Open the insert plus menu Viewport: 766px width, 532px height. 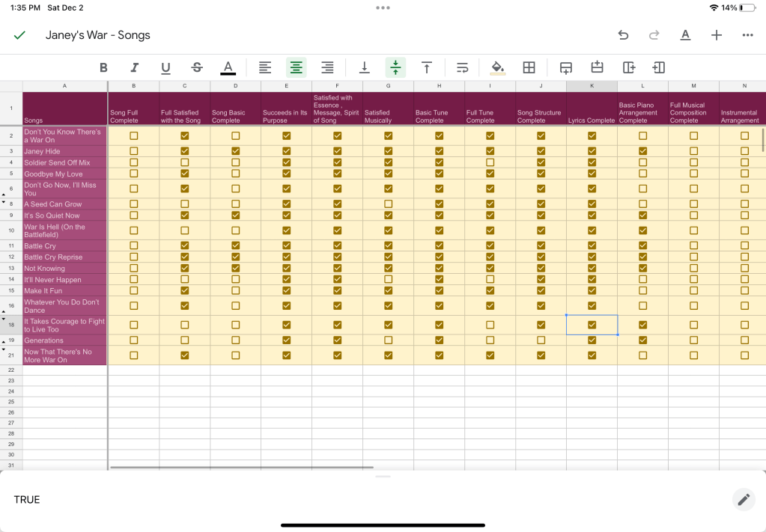coord(717,35)
